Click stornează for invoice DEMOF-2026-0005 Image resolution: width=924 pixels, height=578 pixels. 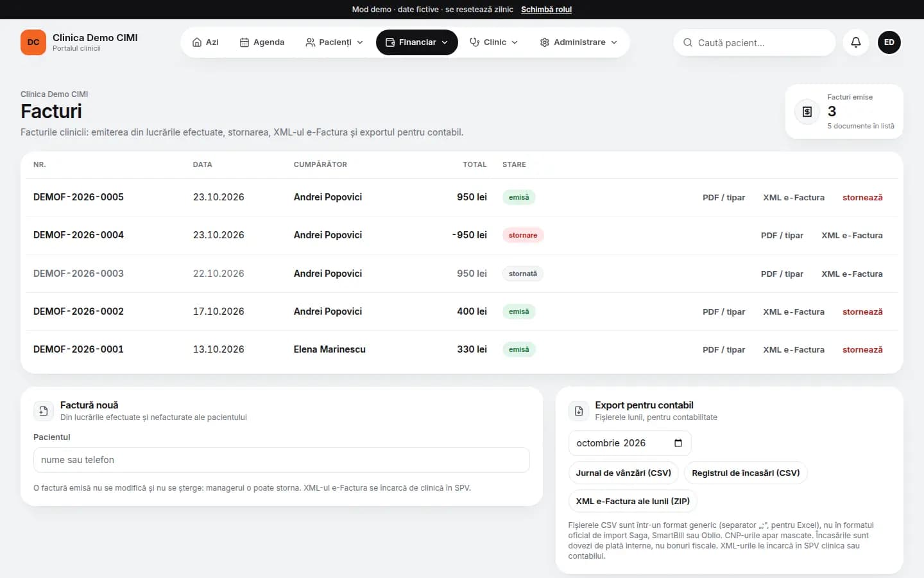click(x=862, y=198)
